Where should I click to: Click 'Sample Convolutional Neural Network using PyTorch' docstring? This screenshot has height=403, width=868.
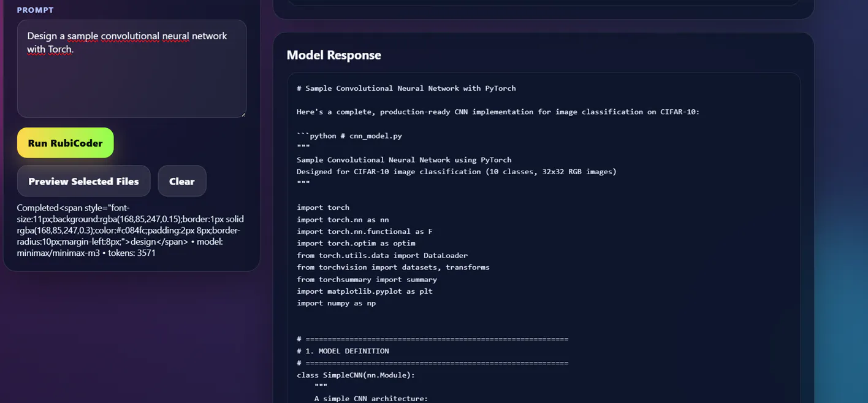pyautogui.click(x=404, y=159)
